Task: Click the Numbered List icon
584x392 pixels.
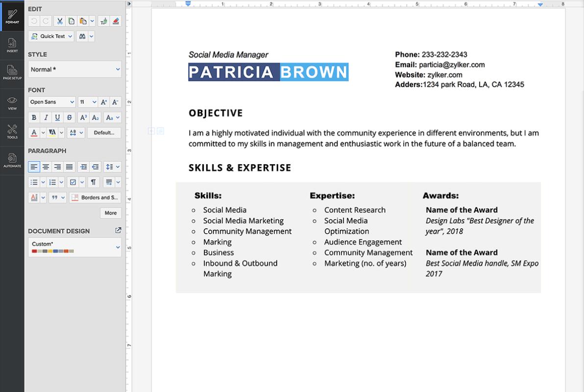Action: [x=52, y=182]
